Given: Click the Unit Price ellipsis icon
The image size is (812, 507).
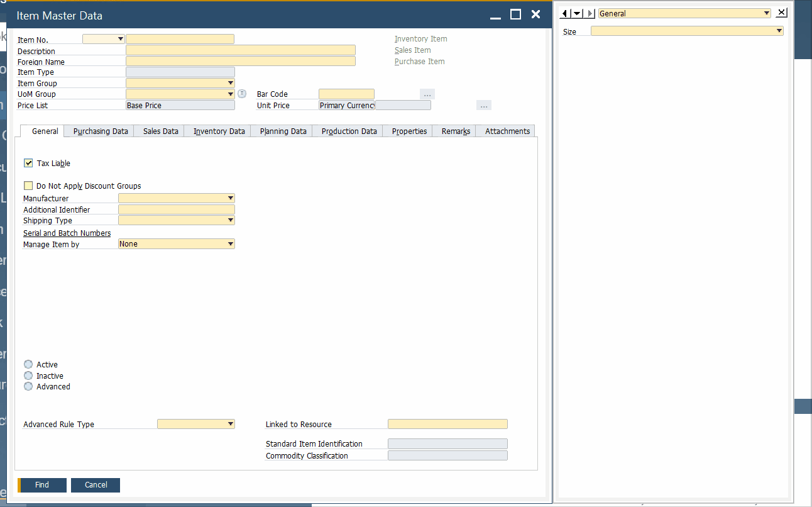Looking at the screenshot, I should (x=483, y=105).
